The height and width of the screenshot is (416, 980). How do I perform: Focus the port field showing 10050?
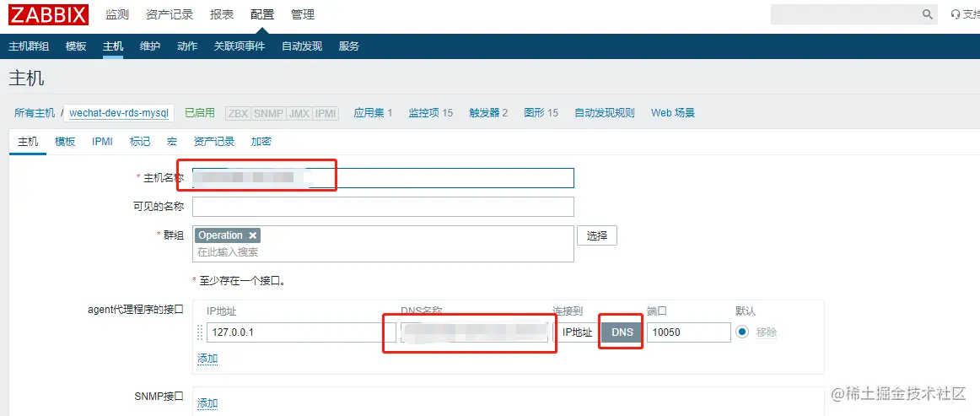tap(689, 332)
